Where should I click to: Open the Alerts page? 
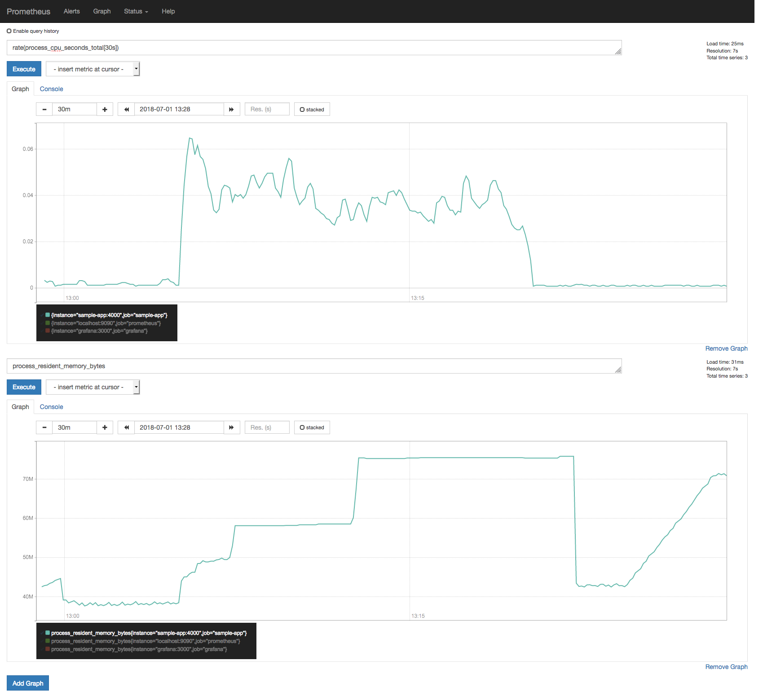71,11
